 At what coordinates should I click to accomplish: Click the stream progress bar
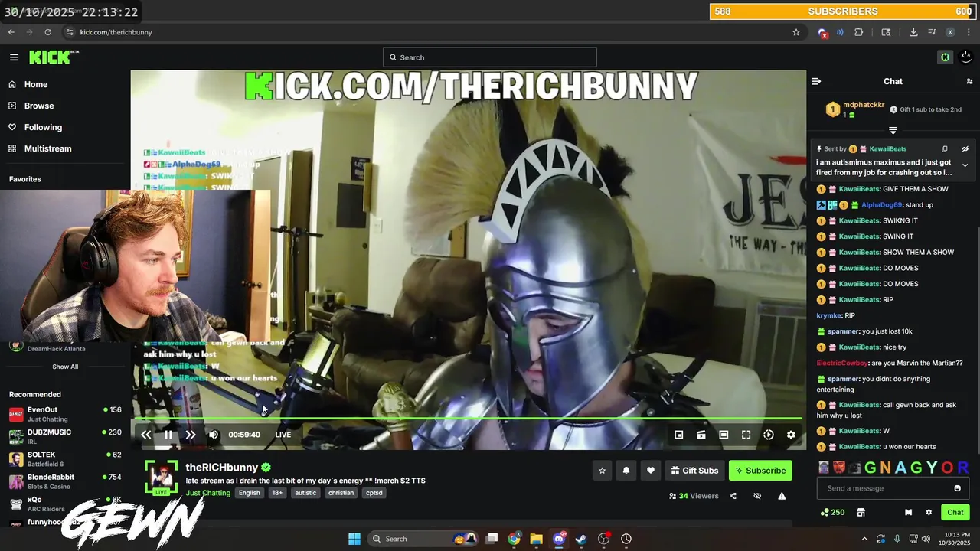pos(468,419)
